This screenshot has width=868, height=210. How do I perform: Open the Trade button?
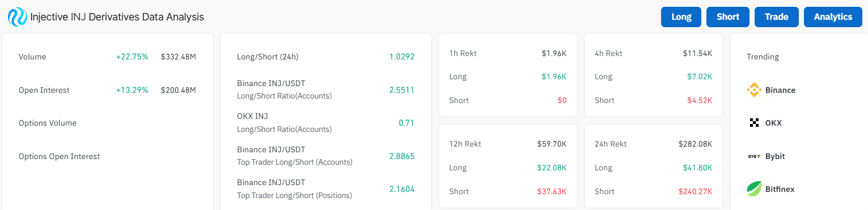tap(777, 17)
